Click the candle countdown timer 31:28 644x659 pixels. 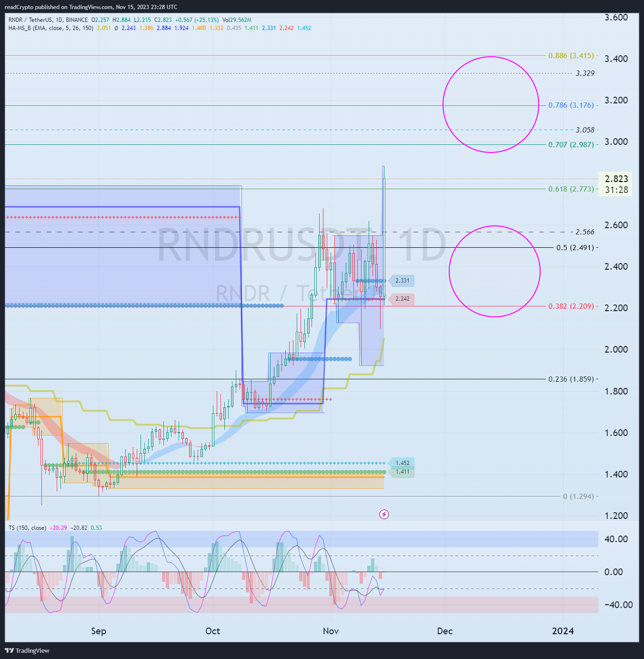[616, 190]
